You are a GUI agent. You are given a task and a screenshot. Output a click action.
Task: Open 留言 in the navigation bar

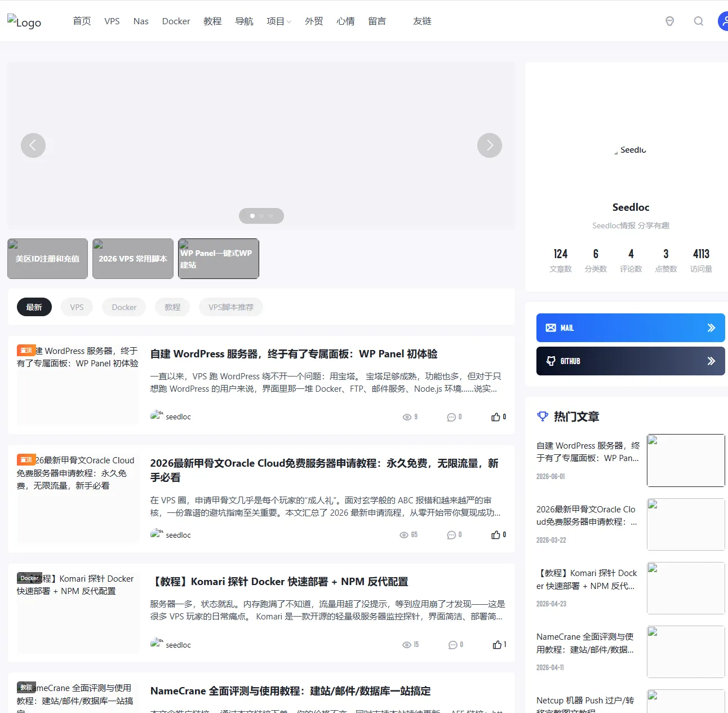tap(377, 21)
